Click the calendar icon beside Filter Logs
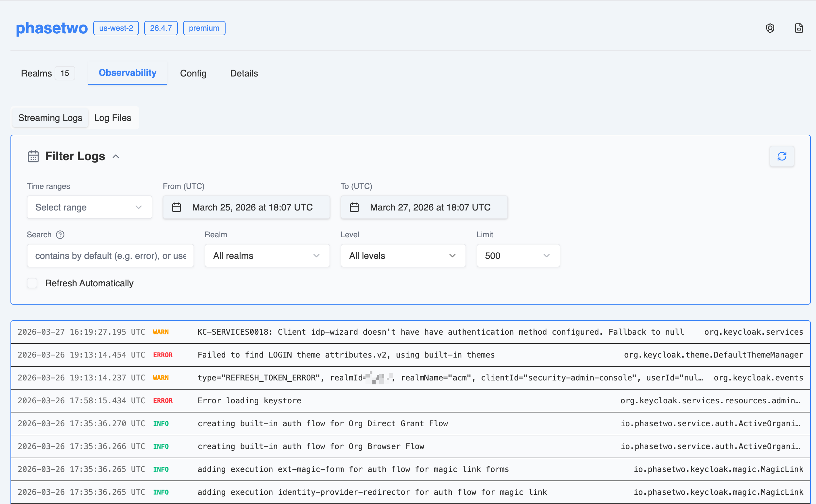The image size is (816, 504). [x=33, y=156]
